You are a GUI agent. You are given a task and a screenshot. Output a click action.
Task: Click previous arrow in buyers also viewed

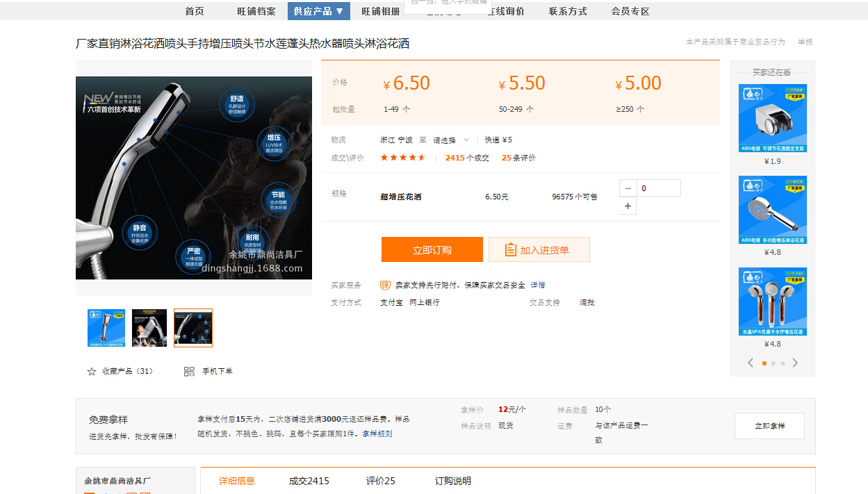(x=751, y=363)
